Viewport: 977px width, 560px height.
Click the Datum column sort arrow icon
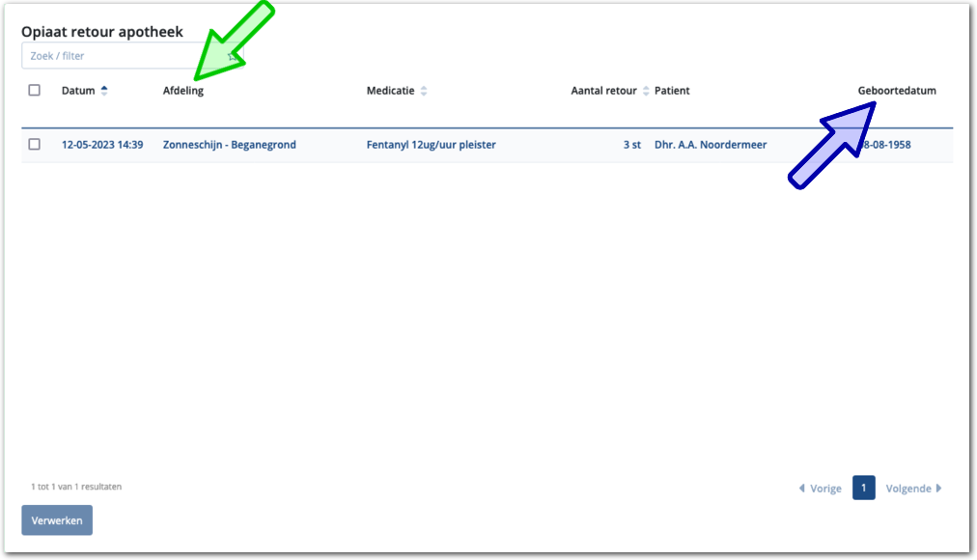pos(104,91)
